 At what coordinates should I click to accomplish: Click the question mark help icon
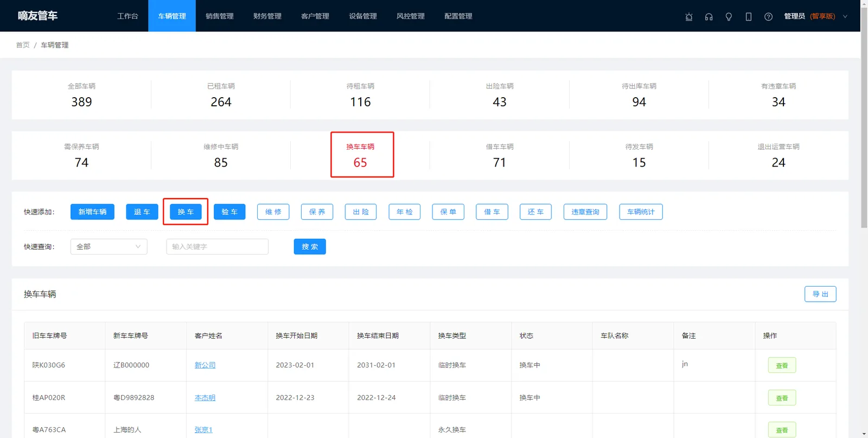click(x=768, y=16)
